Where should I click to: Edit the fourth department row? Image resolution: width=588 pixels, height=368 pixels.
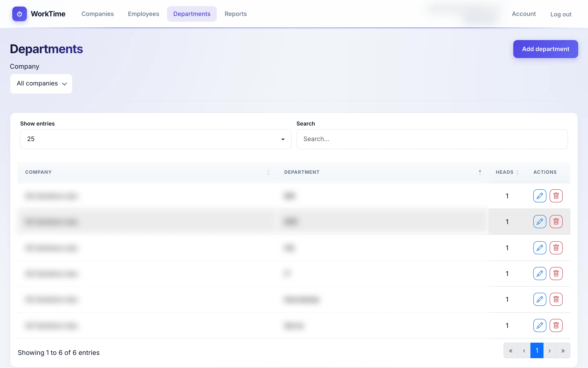[540, 274]
